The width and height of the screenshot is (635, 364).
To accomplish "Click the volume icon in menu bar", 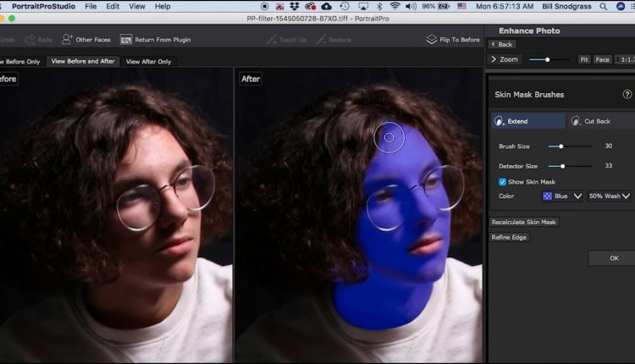I will click(x=411, y=7).
